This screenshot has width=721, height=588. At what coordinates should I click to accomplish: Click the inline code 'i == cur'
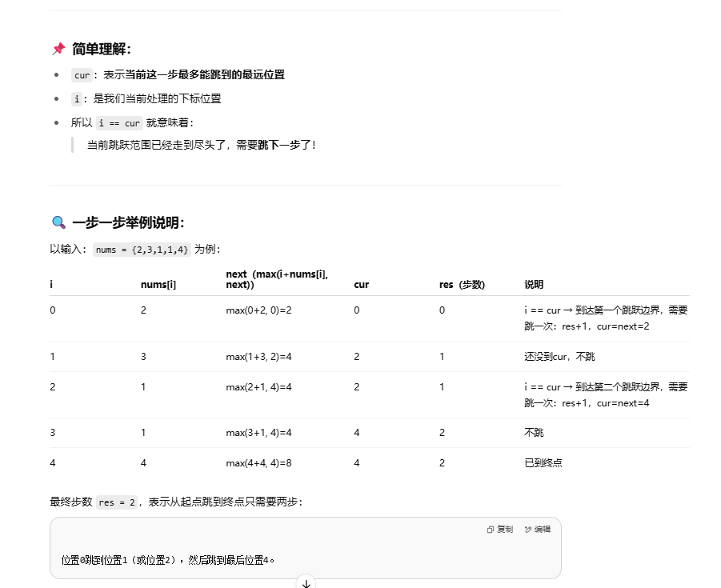[119, 122]
